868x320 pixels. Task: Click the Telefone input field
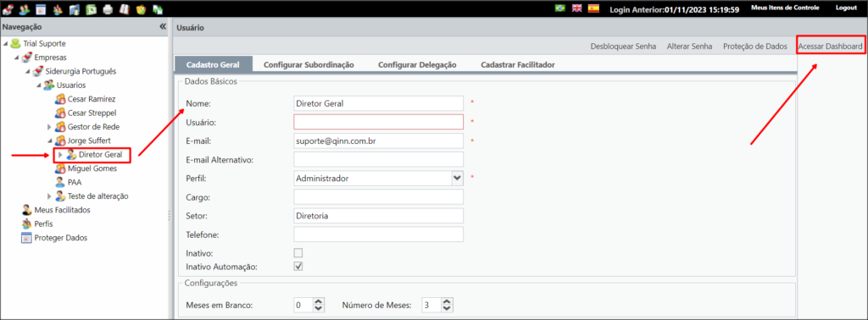379,234
